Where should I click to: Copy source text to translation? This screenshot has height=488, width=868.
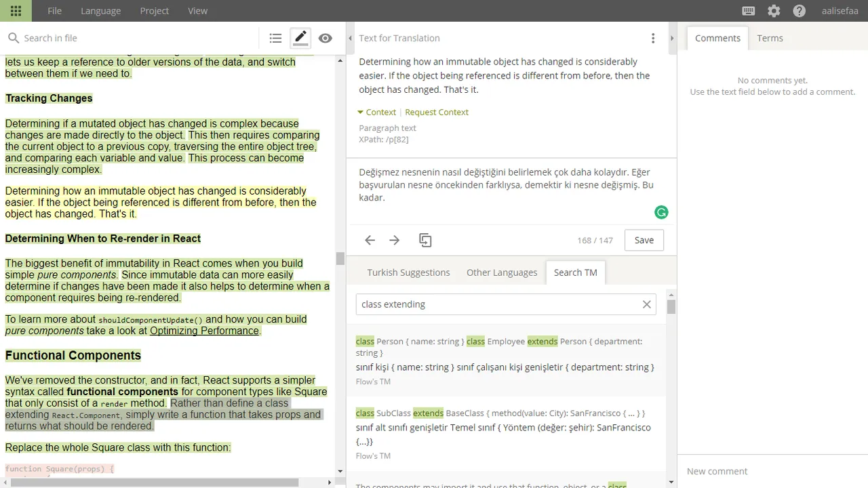[425, 240]
